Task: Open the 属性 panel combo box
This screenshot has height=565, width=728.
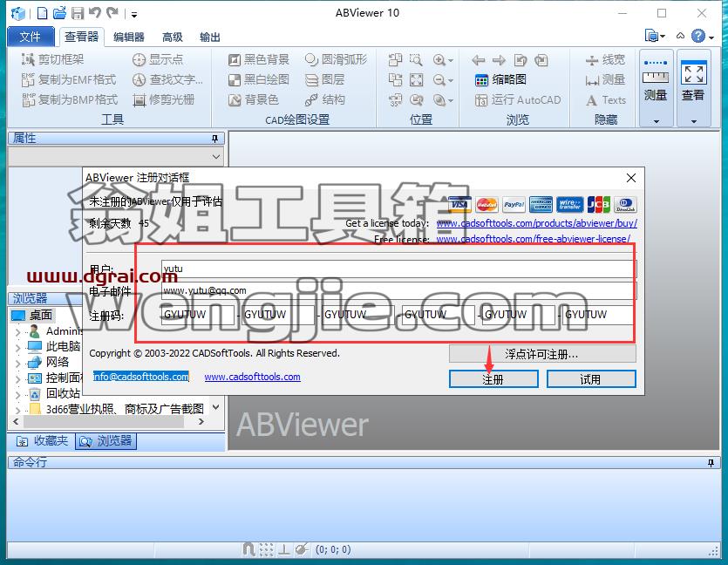Action: [x=116, y=156]
